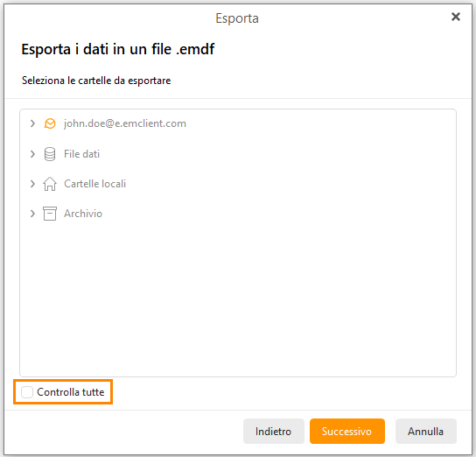Tick the Controlla tutte checkbox
476x457 pixels.
[x=27, y=392]
